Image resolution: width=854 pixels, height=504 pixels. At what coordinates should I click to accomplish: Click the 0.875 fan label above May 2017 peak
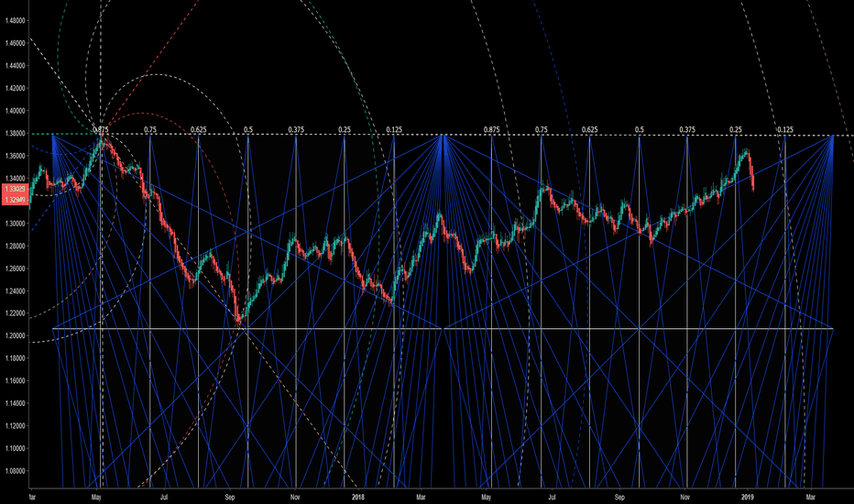[x=100, y=130]
